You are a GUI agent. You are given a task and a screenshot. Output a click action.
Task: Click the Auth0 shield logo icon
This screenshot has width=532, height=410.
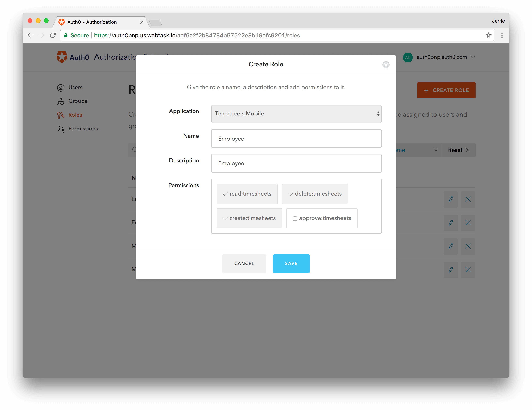pyautogui.click(x=62, y=57)
